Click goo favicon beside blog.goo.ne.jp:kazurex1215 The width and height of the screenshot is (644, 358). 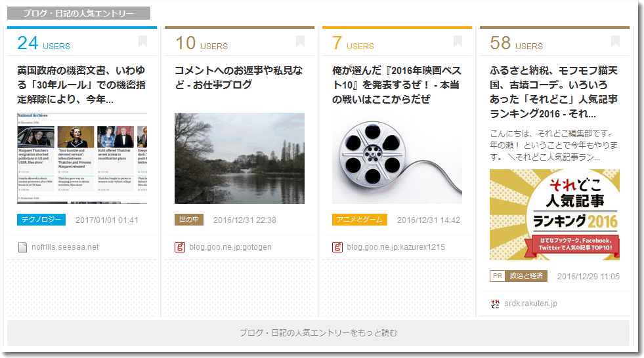[x=337, y=247]
